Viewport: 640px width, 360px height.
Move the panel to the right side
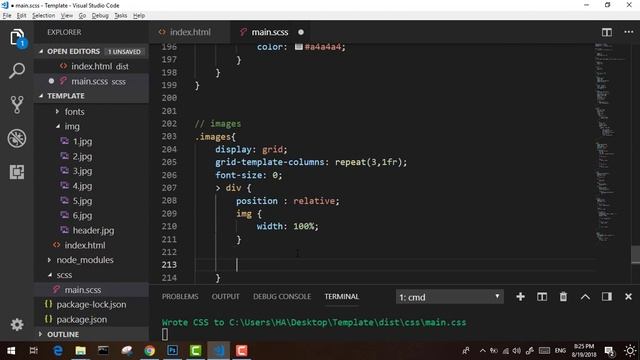607,297
